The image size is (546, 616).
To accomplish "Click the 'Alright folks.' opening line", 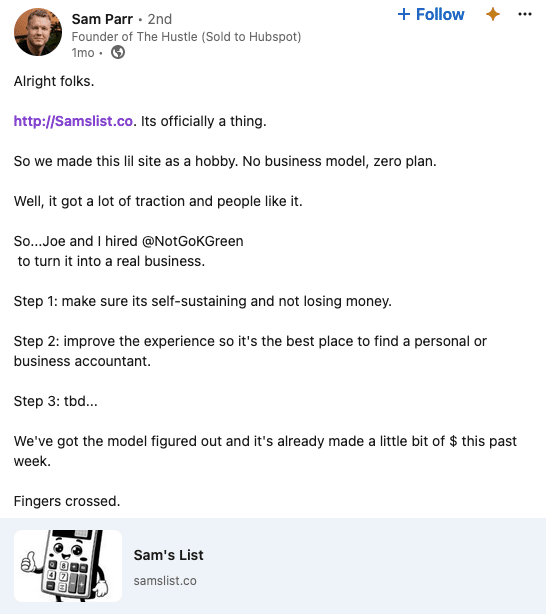I will click(x=54, y=81).
